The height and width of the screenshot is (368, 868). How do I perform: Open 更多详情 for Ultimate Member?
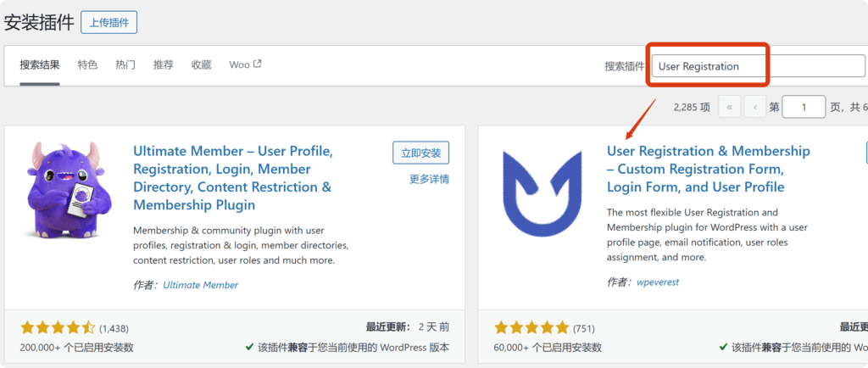tap(429, 179)
